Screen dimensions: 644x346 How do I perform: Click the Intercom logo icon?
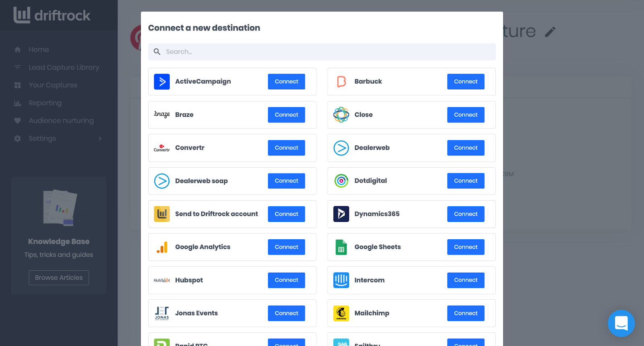(341, 280)
